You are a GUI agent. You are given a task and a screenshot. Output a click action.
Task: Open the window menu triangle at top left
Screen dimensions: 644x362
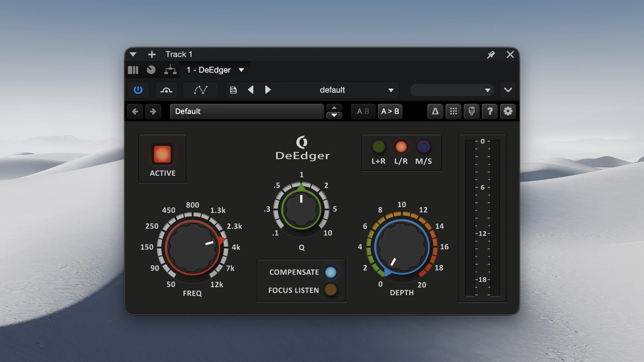coord(133,54)
